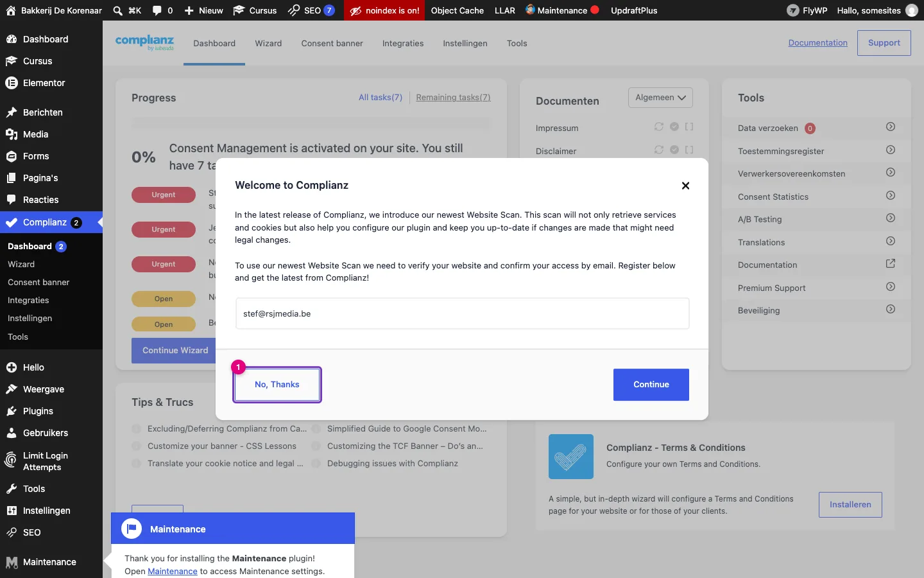Open Elementor in the sidebar
The width and height of the screenshot is (924, 578).
pos(51,83)
